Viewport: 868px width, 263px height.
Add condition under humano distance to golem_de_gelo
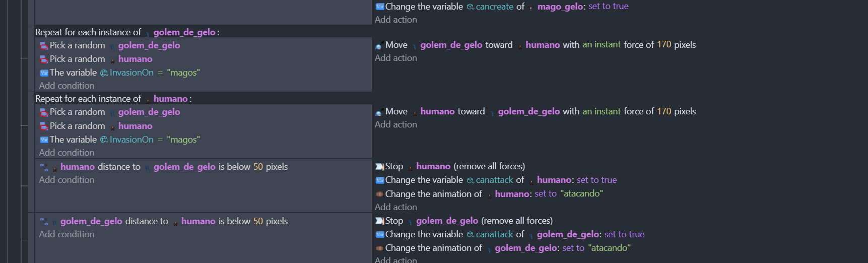[66, 180]
